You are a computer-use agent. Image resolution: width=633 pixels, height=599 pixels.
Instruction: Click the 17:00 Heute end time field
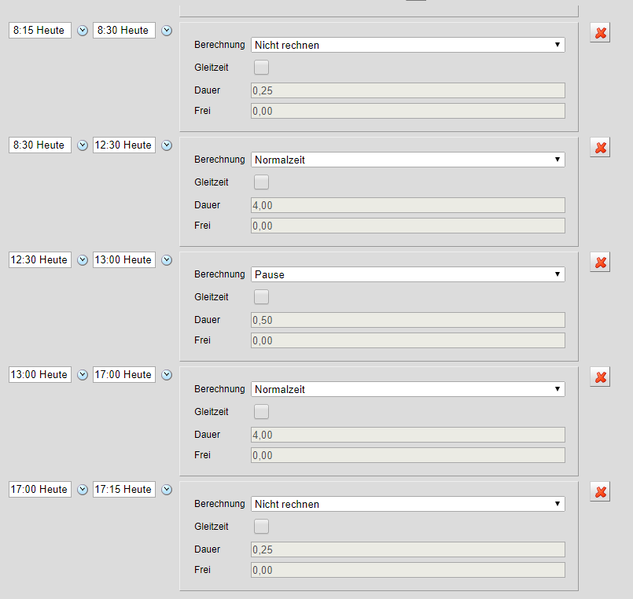[x=124, y=375]
